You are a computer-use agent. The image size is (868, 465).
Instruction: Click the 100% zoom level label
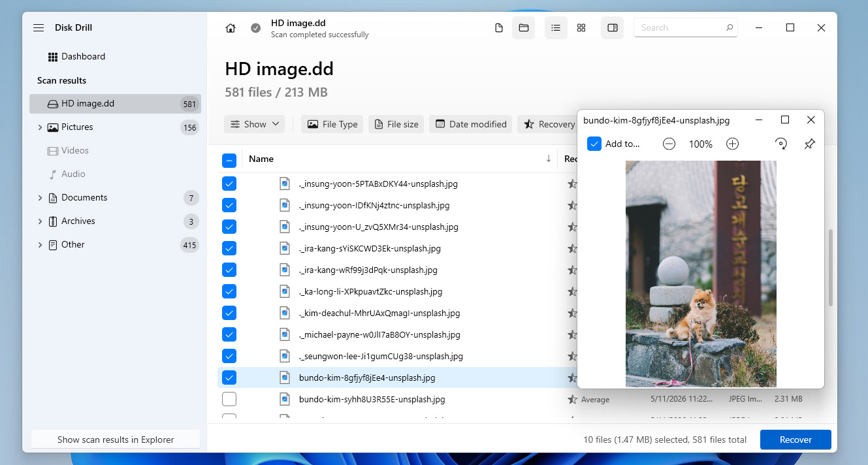[701, 144]
